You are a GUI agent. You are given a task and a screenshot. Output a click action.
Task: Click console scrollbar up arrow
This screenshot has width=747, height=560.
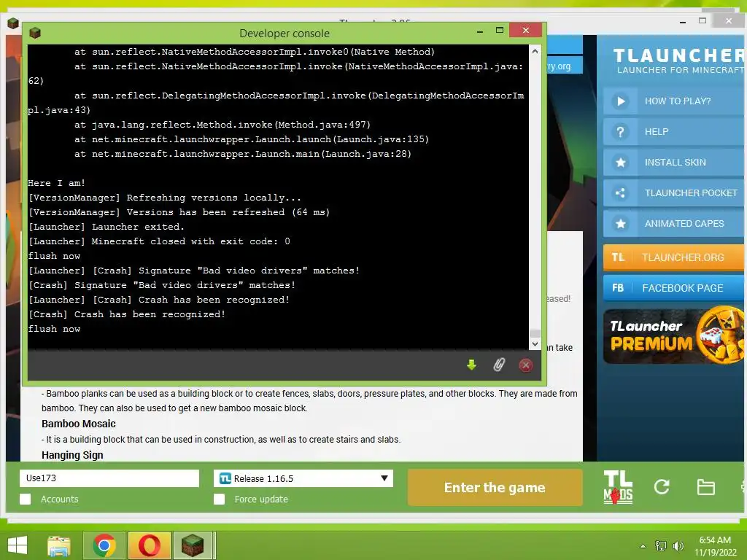535,51
